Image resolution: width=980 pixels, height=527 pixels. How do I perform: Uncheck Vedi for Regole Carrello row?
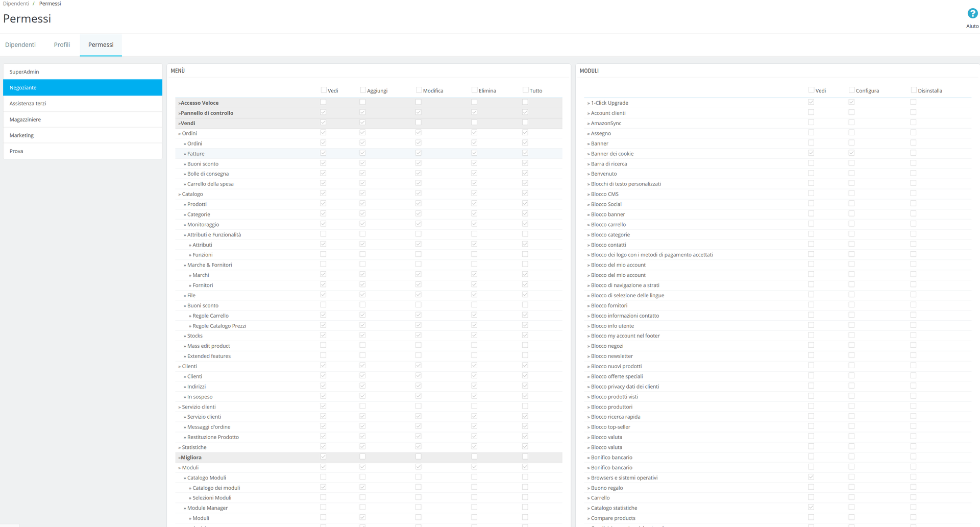point(323,315)
